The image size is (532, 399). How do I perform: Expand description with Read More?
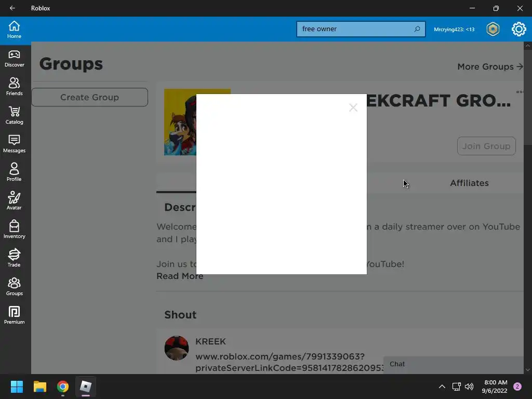tap(180, 276)
